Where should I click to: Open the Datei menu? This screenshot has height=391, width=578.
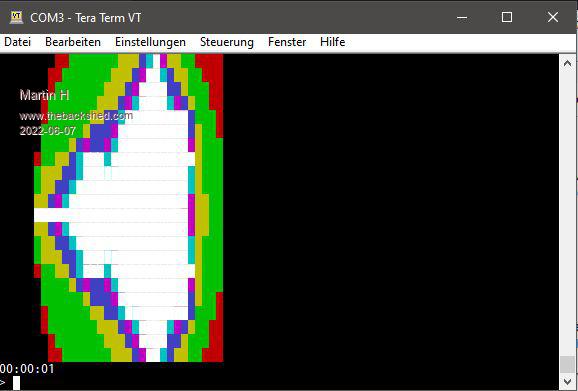tap(17, 42)
